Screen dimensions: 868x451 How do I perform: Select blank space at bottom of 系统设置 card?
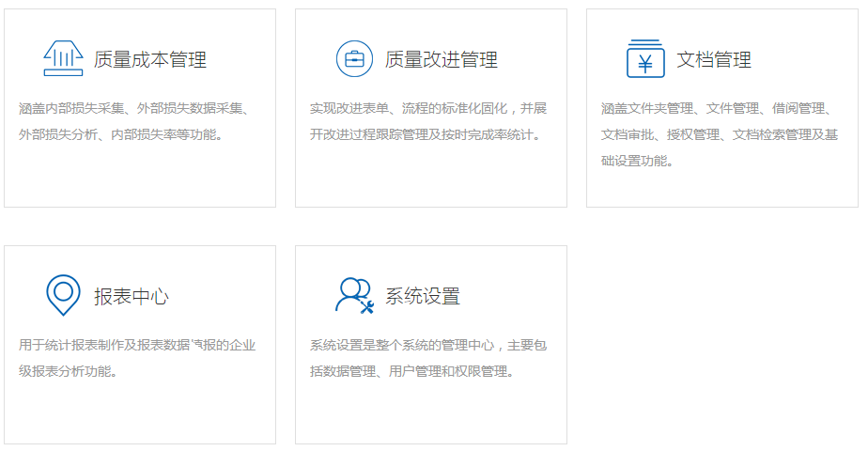[431, 413]
